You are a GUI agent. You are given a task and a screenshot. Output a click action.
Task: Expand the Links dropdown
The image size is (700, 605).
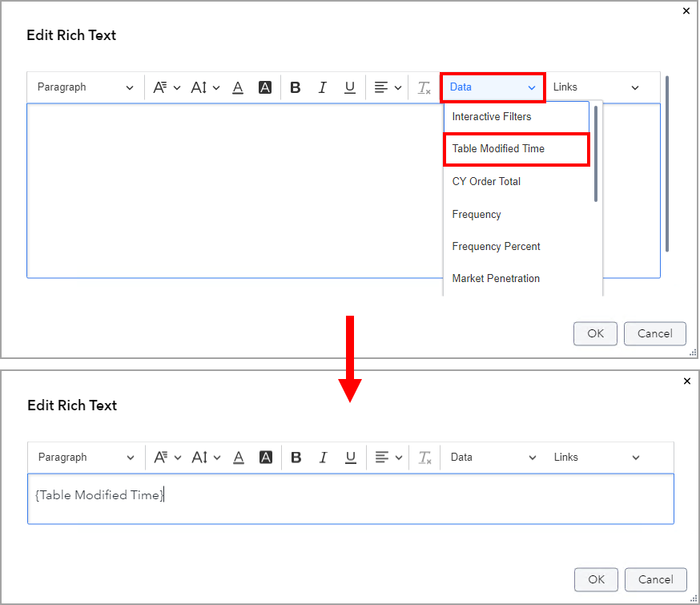pos(597,87)
